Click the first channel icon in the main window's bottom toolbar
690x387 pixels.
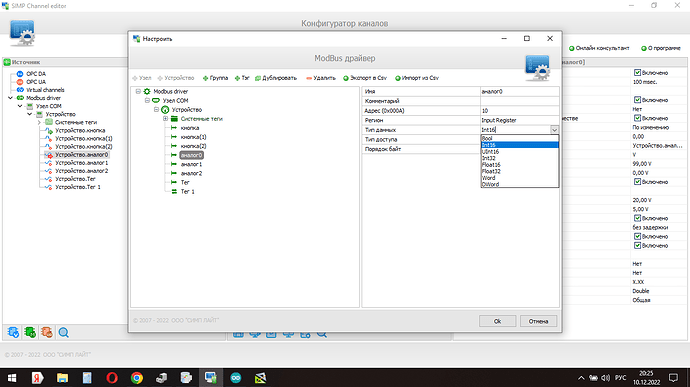click(x=13, y=332)
